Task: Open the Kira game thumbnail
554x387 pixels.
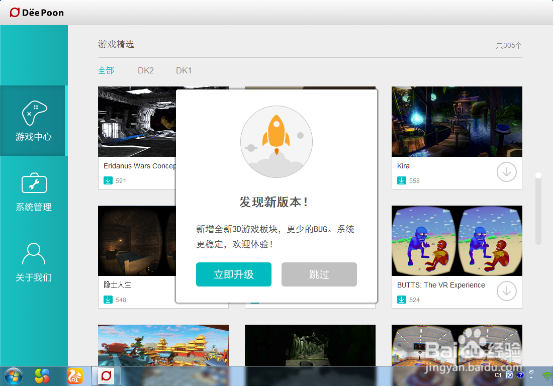Action: pyautogui.click(x=457, y=122)
